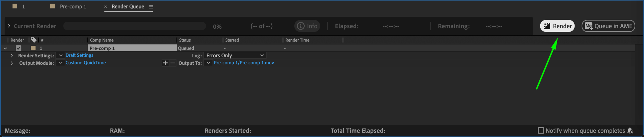Uncheck the render checkbox for Pre-comp 1

(19, 48)
